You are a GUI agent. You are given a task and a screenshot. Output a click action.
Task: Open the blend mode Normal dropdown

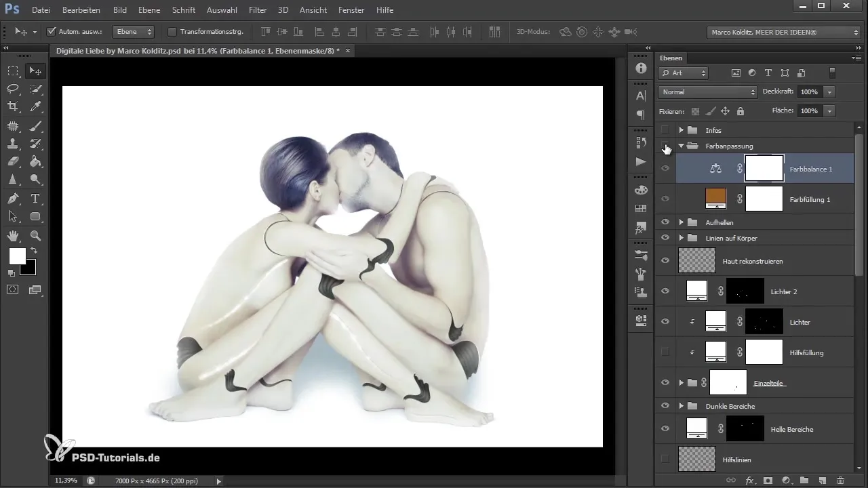707,91
